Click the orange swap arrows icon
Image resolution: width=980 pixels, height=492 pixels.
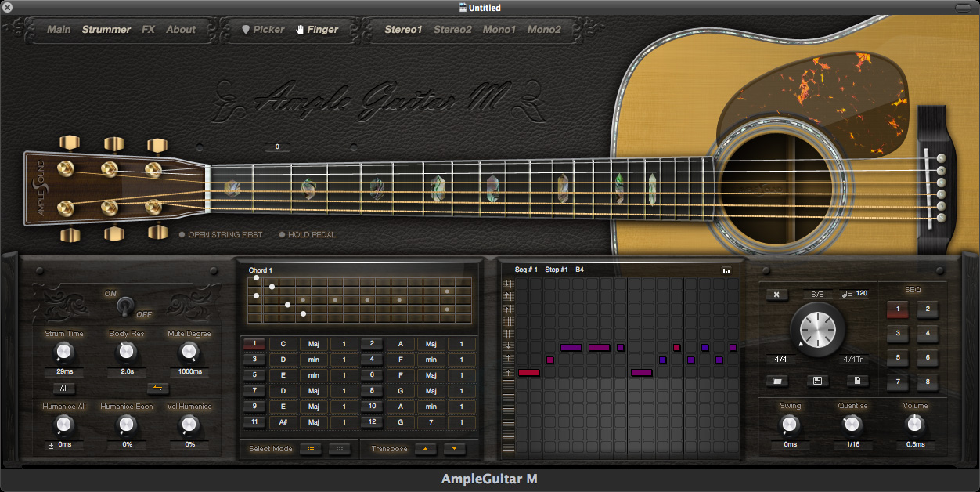tap(157, 388)
